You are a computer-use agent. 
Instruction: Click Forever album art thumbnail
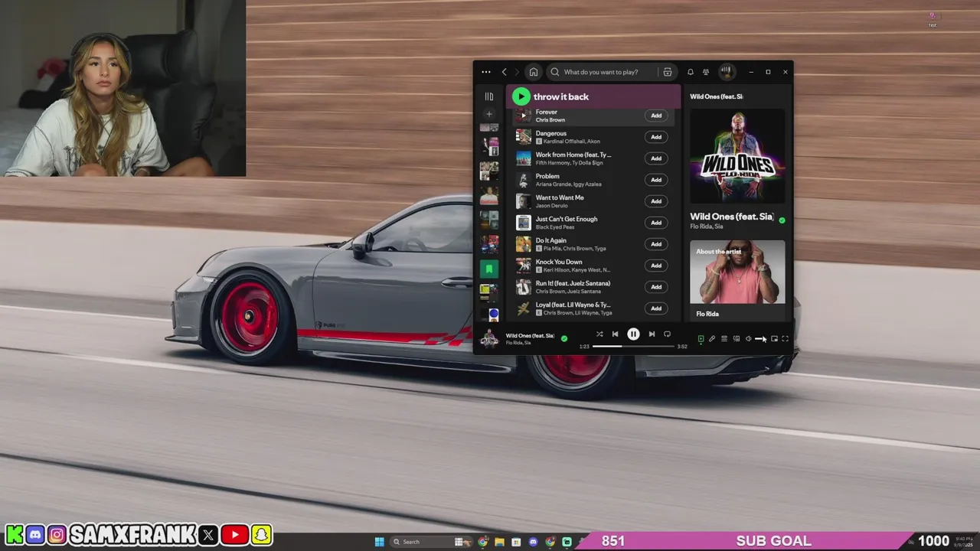523,116
